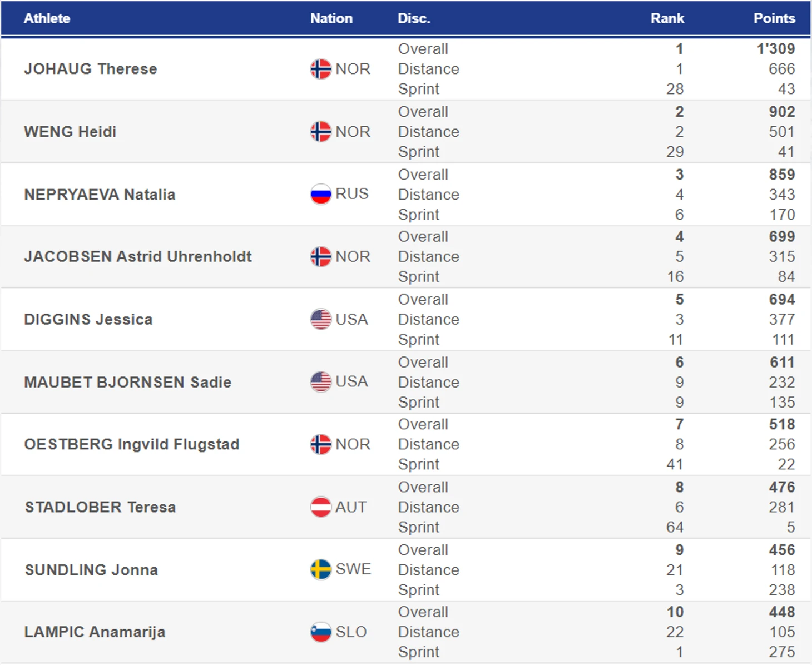This screenshot has height=665, width=812.
Task: Click USA flag icon beside DIGGINS Jessica
Action: [x=320, y=319]
